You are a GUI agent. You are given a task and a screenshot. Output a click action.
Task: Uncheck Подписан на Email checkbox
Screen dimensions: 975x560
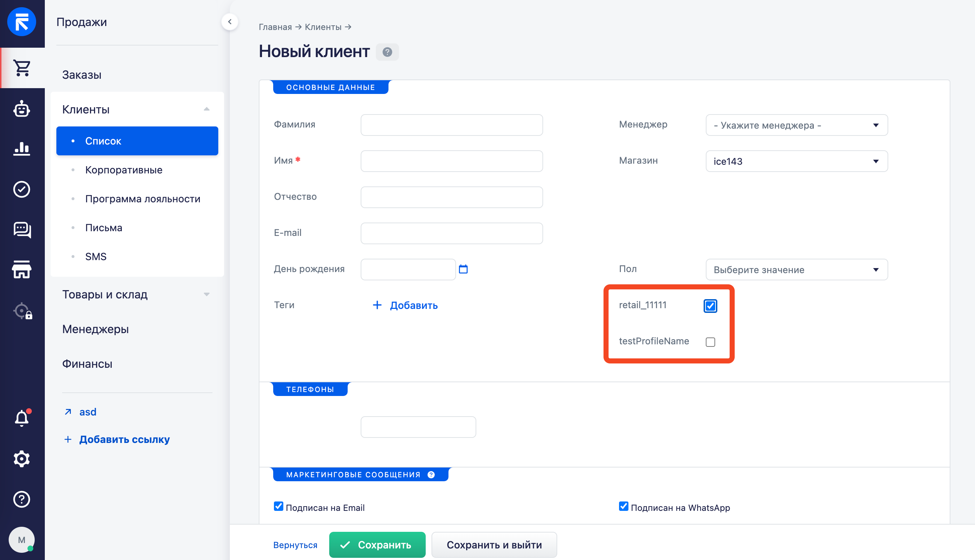(279, 507)
